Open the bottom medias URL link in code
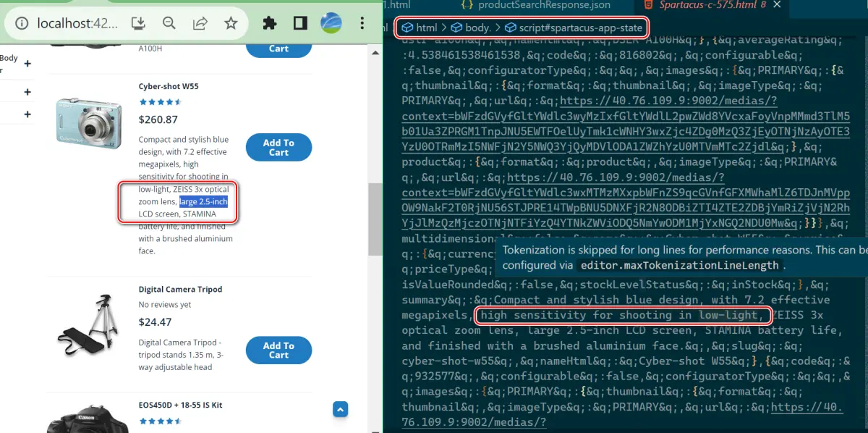The height and width of the screenshot is (433, 868). coord(622,414)
